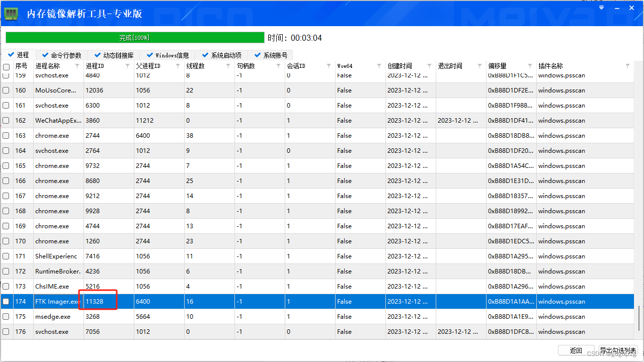Click the MoUsoCore process name cell
Viewport: 644px width, 362px height.
click(x=59, y=90)
